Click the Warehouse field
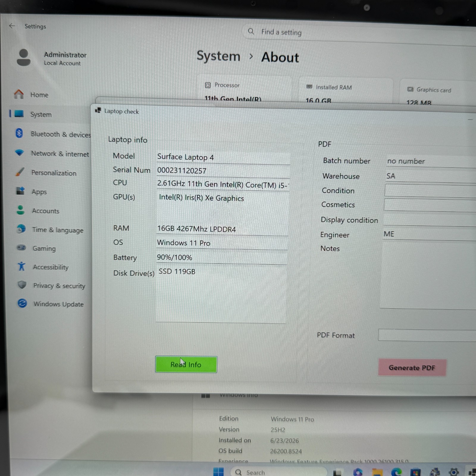This screenshot has height=476, width=476. tap(430, 176)
